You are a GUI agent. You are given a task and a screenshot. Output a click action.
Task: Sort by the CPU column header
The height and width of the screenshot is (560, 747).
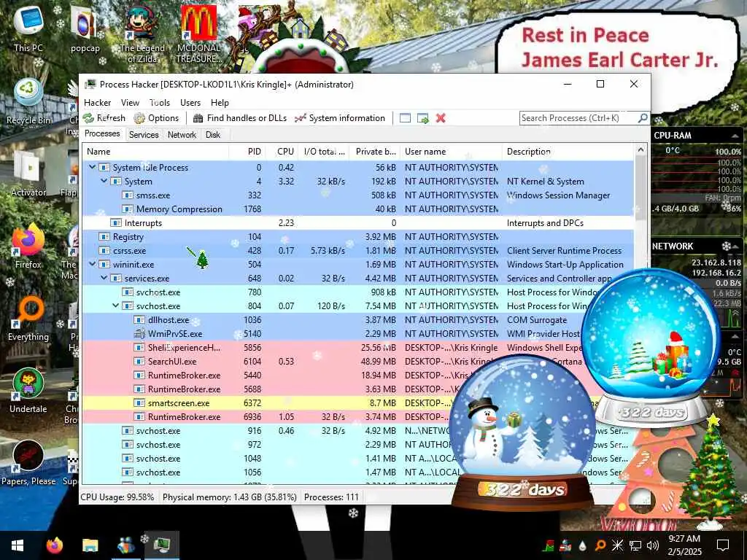282,152
